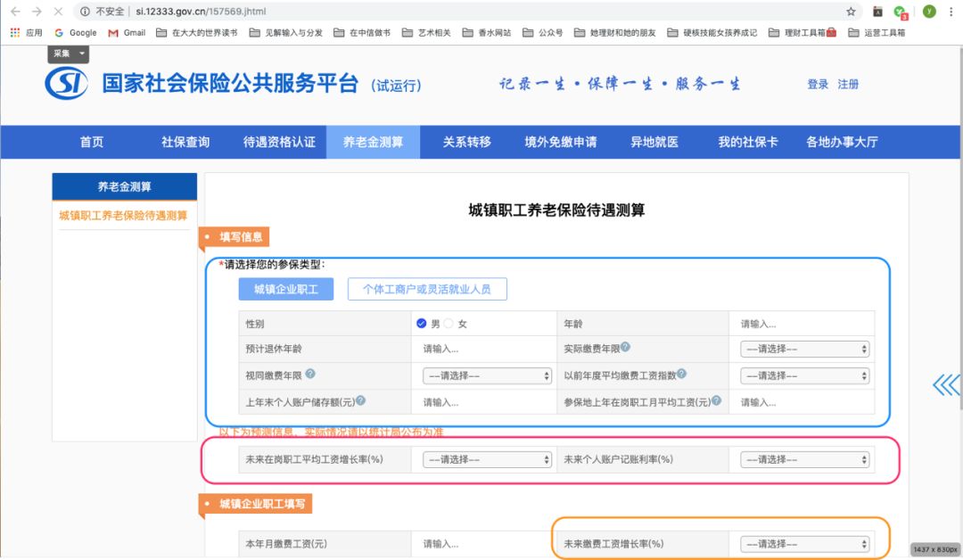
Task: Go forward with the browser arrow
Action: pos(37,11)
